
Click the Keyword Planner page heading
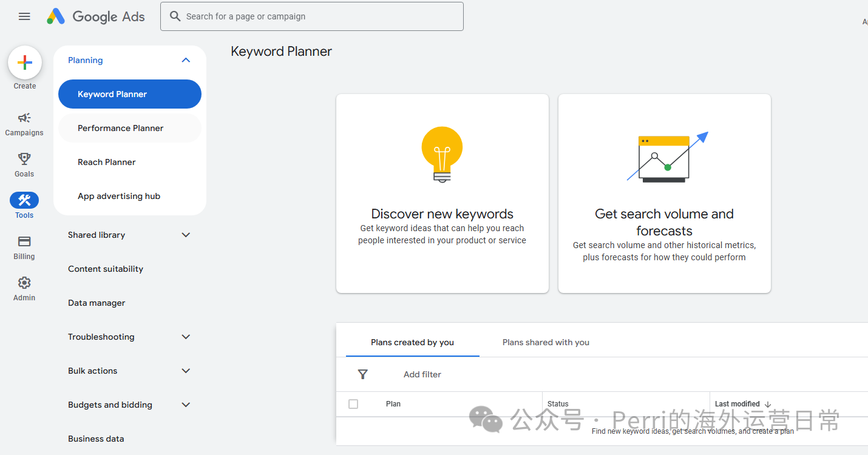[282, 52]
